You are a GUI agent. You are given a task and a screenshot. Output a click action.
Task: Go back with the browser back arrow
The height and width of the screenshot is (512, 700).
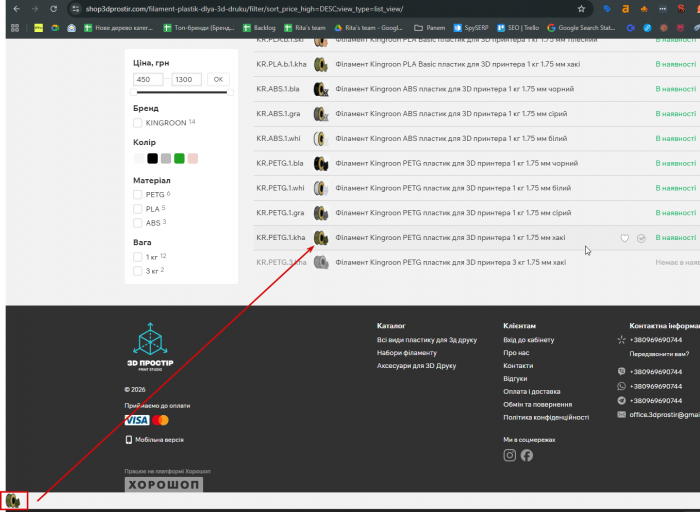(17, 9)
